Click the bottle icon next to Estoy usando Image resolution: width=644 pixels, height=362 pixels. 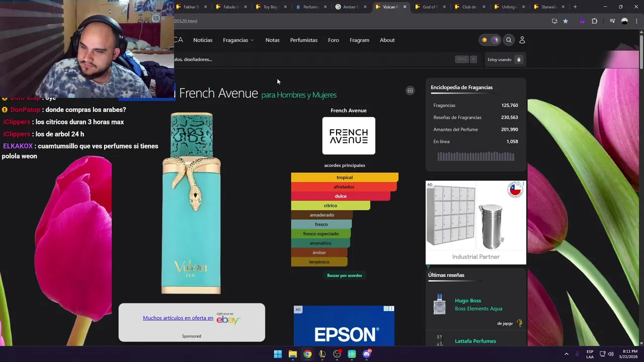[x=519, y=59]
